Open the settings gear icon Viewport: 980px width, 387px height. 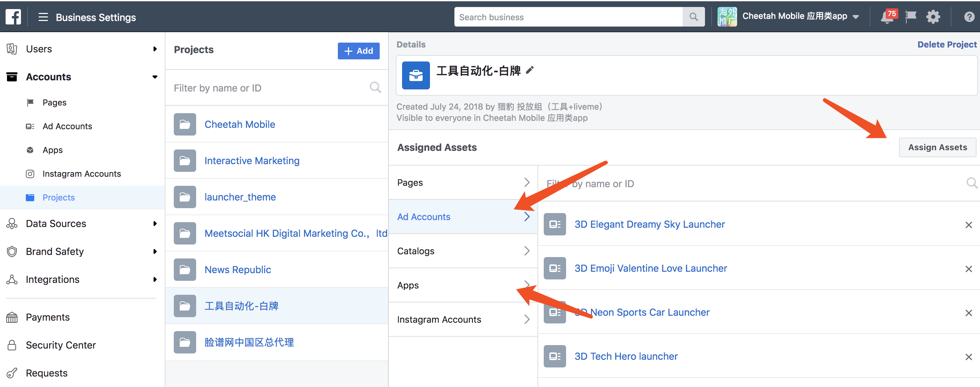tap(933, 17)
